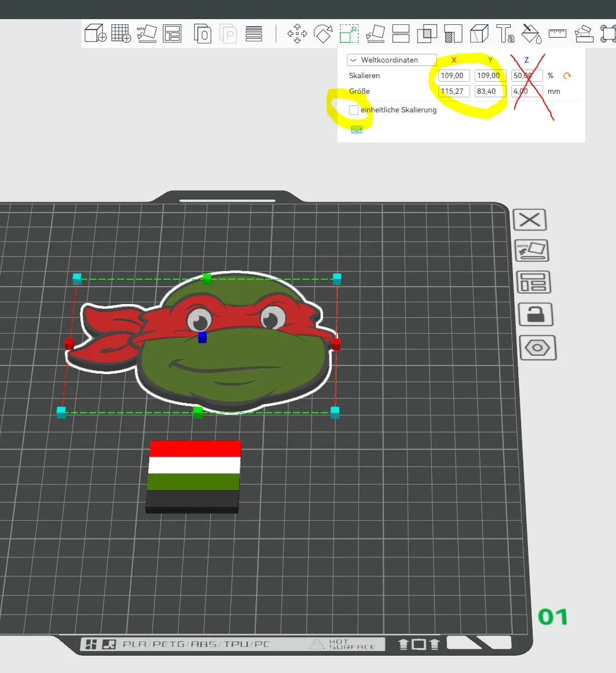Screen dimensions: 616x673
Task: Select the Seam painting tool
Action: coord(479,34)
